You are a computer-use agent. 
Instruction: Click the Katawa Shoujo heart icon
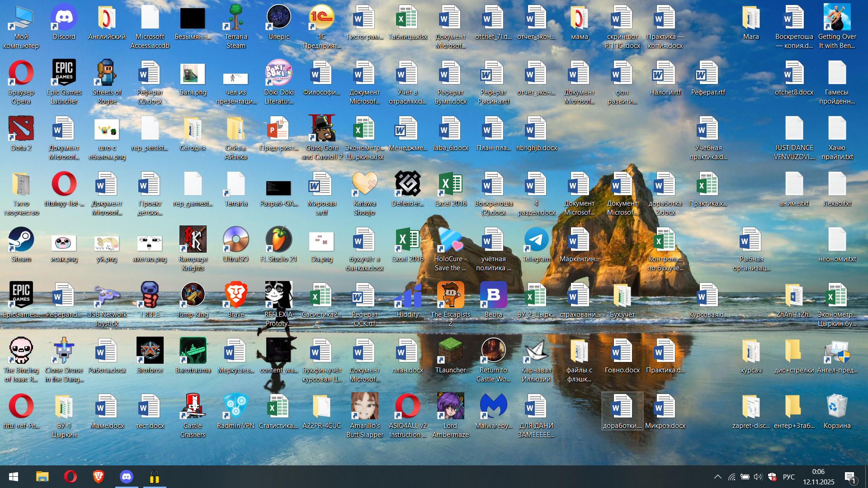click(365, 194)
